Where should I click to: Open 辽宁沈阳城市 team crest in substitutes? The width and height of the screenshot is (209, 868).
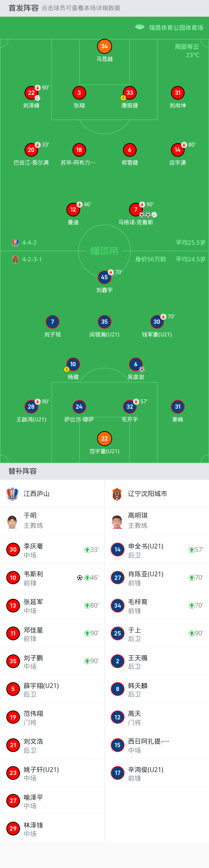point(117,494)
